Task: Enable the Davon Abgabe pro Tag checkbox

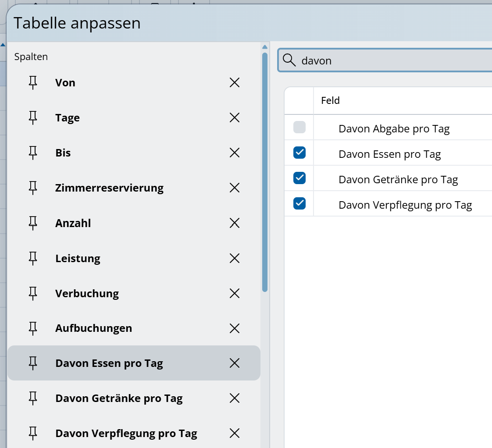Action: 299,128
